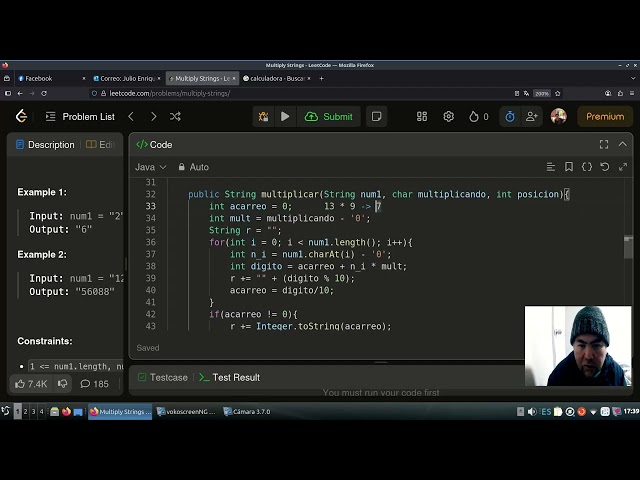Screen dimensions: 640x480
Task: Expand editor to full size icon
Action: (623, 167)
